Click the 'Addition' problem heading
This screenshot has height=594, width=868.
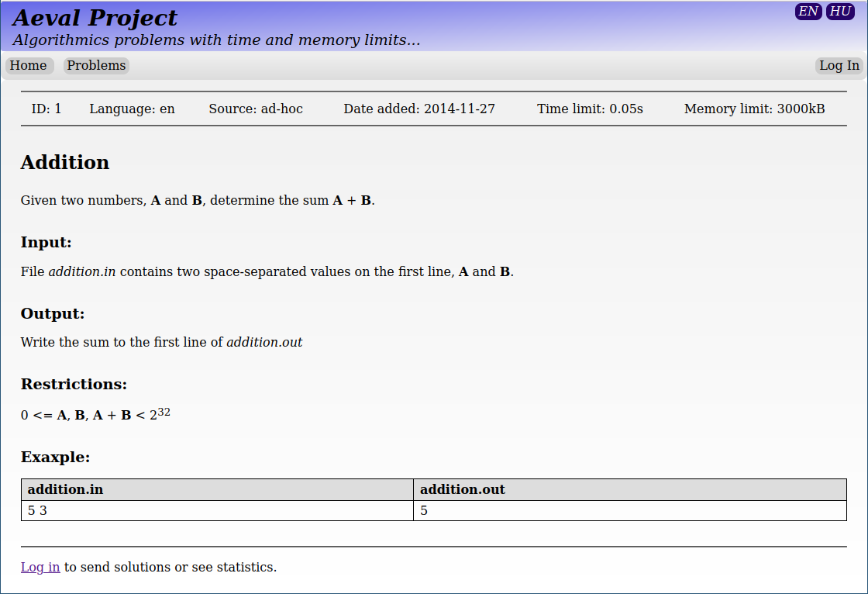[65, 162]
